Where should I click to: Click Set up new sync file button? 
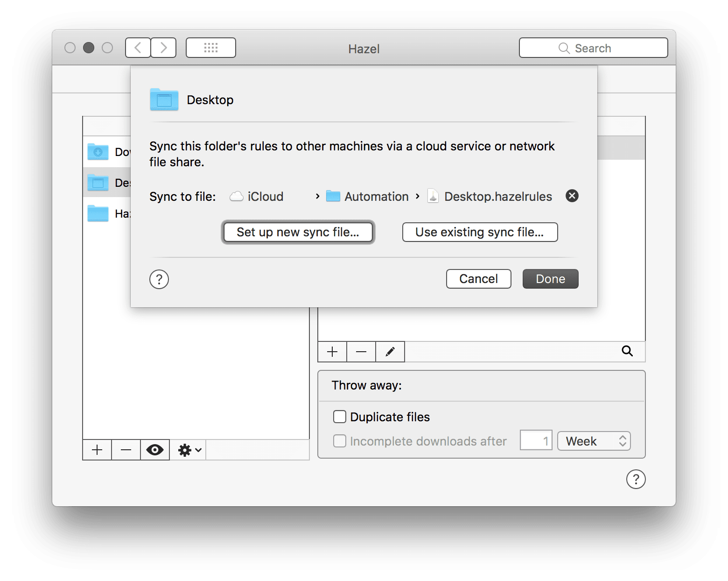(298, 232)
